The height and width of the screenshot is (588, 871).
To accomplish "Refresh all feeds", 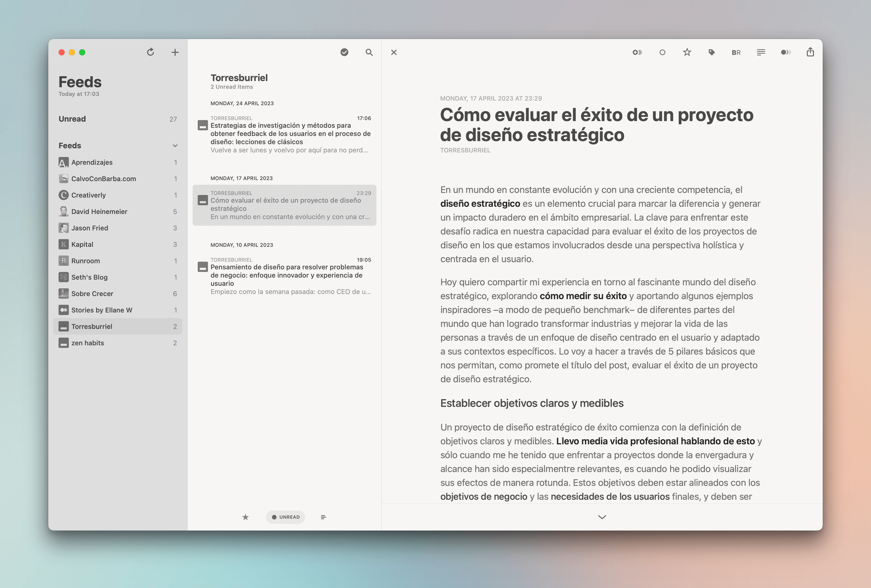I will coord(151,52).
